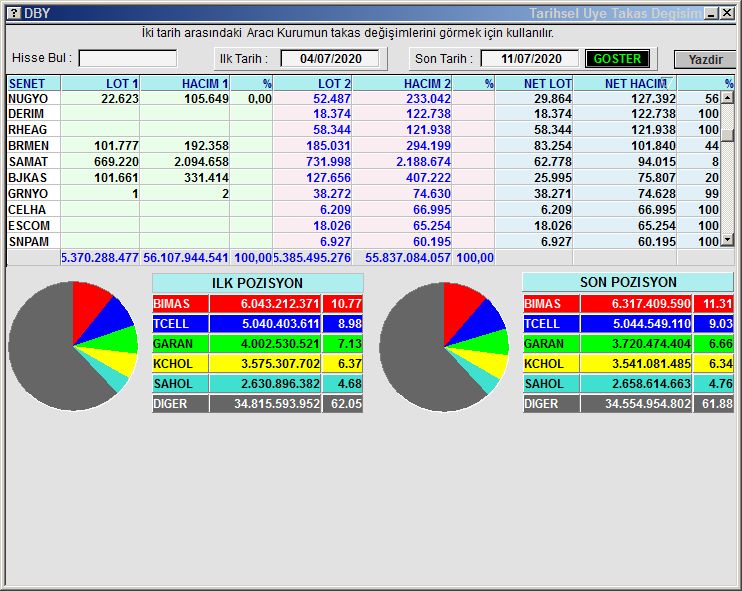Click NET LOT value 83.254
742x591 pixels.
click(x=553, y=146)
